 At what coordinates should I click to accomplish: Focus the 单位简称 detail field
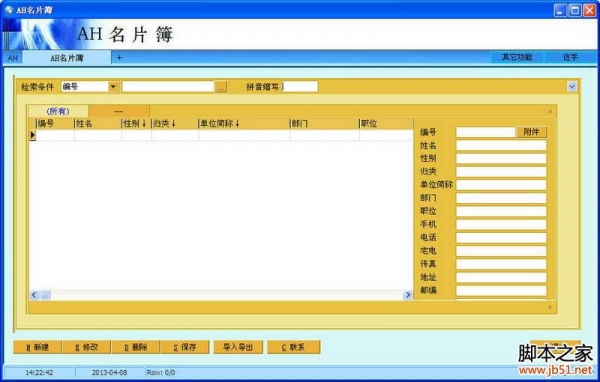501,185
